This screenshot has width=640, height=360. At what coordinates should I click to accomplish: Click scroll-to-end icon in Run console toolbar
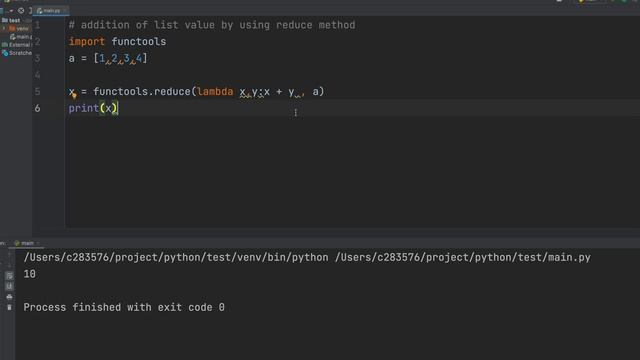(x=9, y=287)
